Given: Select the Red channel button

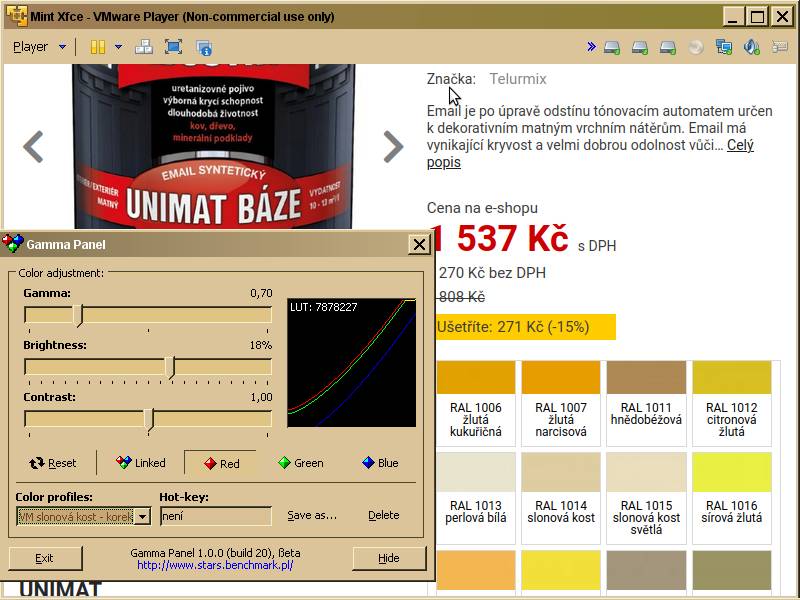Looking at the screenshot, I should [221, 463].
